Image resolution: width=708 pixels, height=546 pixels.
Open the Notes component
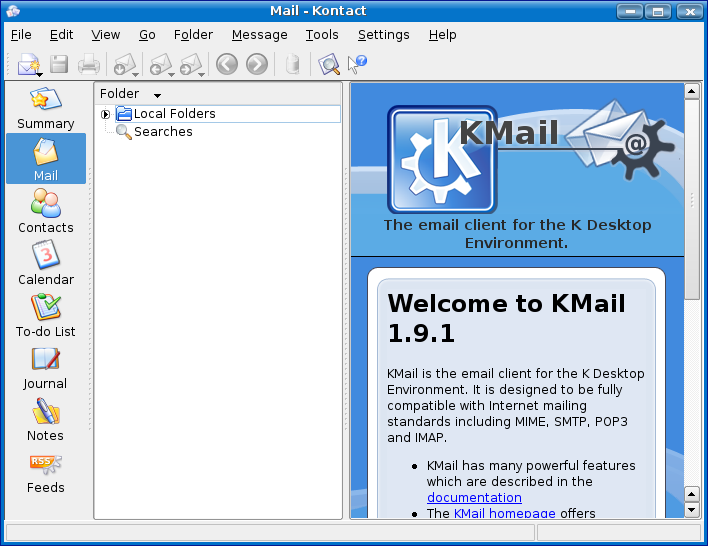pyautogui.click(x=45, y=420)
